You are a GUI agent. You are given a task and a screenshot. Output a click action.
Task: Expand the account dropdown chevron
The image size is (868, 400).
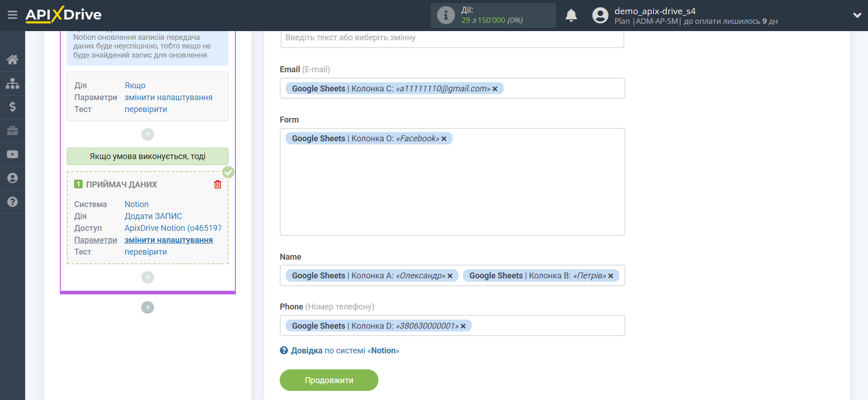pyautogui.click(x=857, y=15)
